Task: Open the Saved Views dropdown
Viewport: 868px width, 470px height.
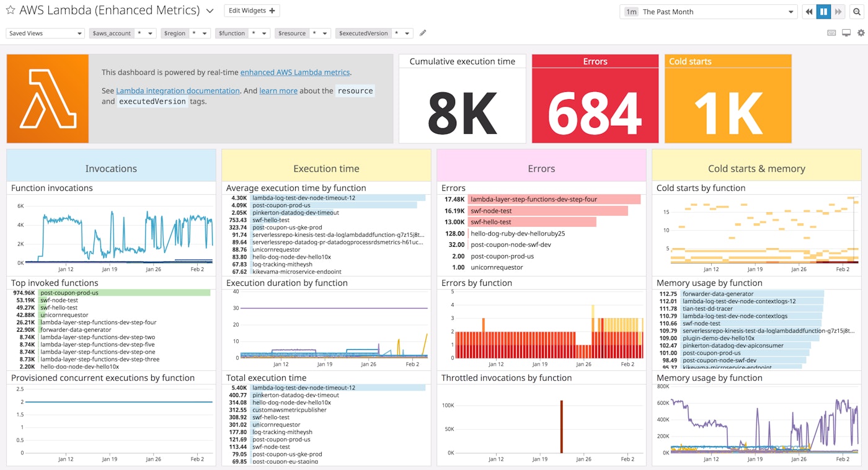Action: click(x=45, y=33)
